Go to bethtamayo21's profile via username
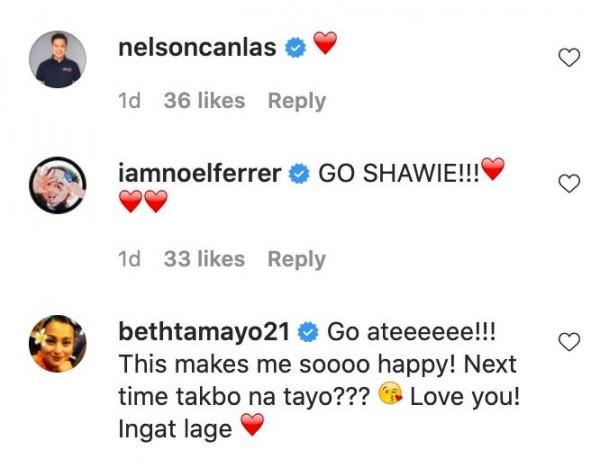Image resolution: width=600 pixels, height=468 pixels. click(x=206, y=331)
